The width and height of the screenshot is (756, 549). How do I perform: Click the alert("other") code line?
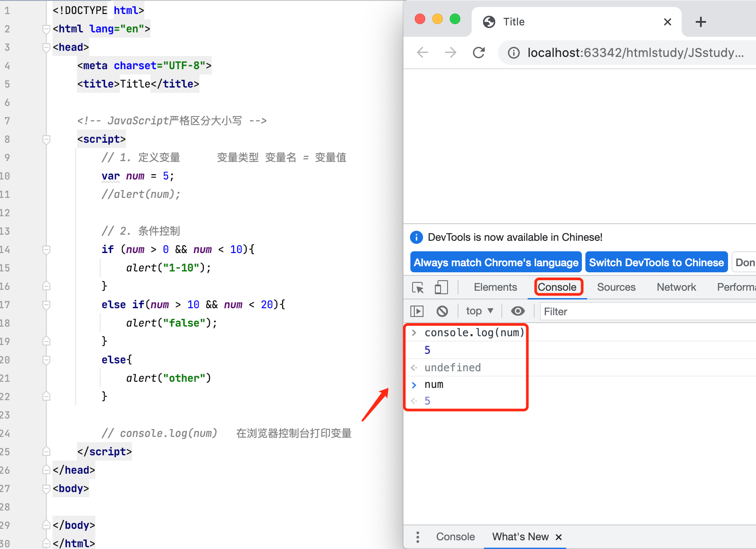coord(168,378)
